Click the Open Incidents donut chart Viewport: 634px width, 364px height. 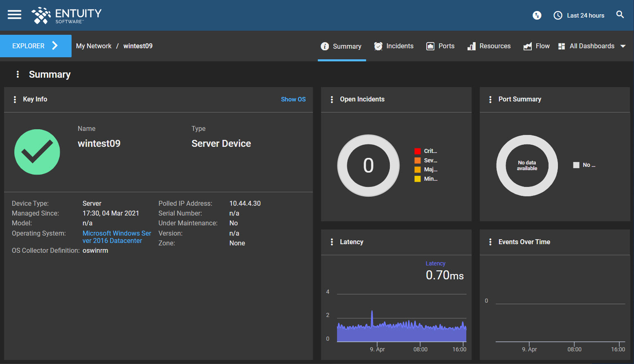(x=369, y=166)
